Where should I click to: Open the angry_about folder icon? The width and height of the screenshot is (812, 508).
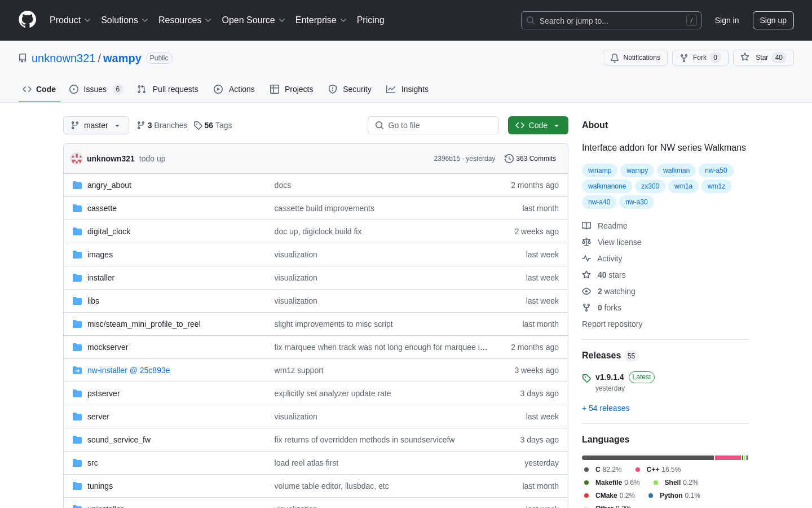point(77,185)
